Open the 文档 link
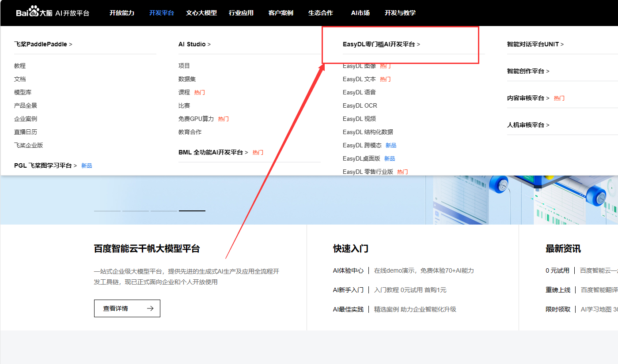Screen dimensions: 618x364 pos(20,79)
